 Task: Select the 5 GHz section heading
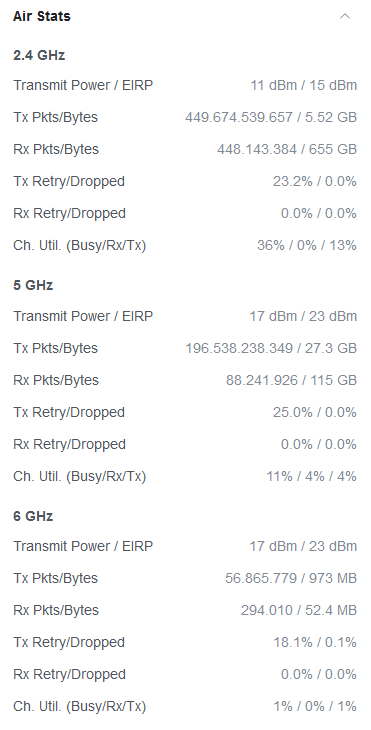pyautogui.click(x=33, y=285)
